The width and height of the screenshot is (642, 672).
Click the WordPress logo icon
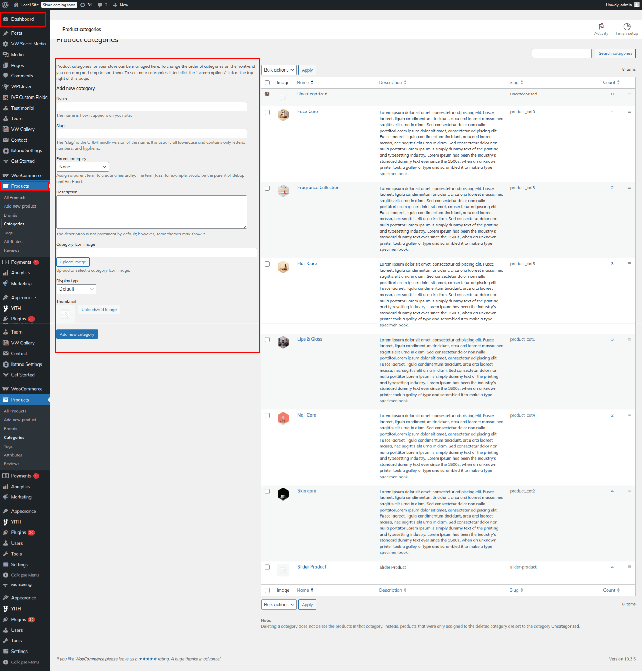click(6, 5)
